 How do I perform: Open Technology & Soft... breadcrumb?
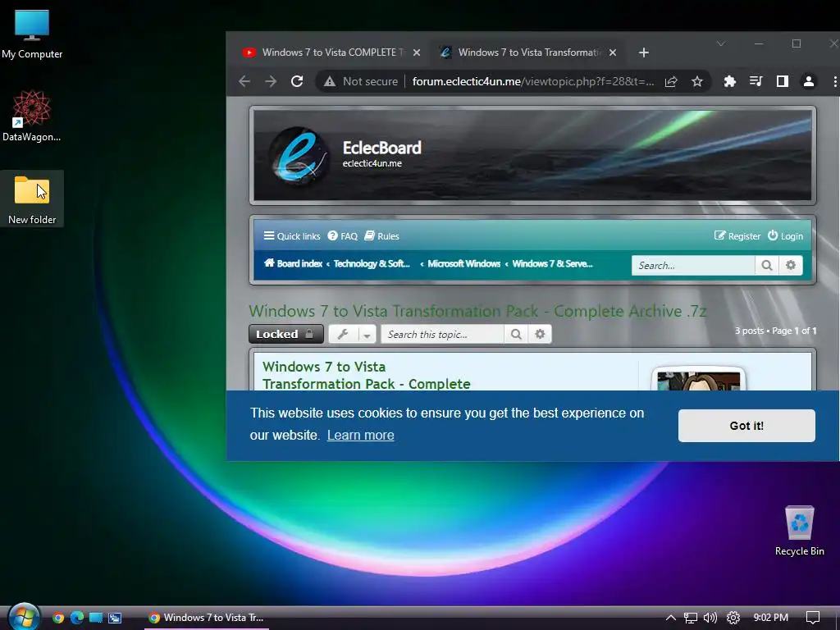(x=372, y=263)
